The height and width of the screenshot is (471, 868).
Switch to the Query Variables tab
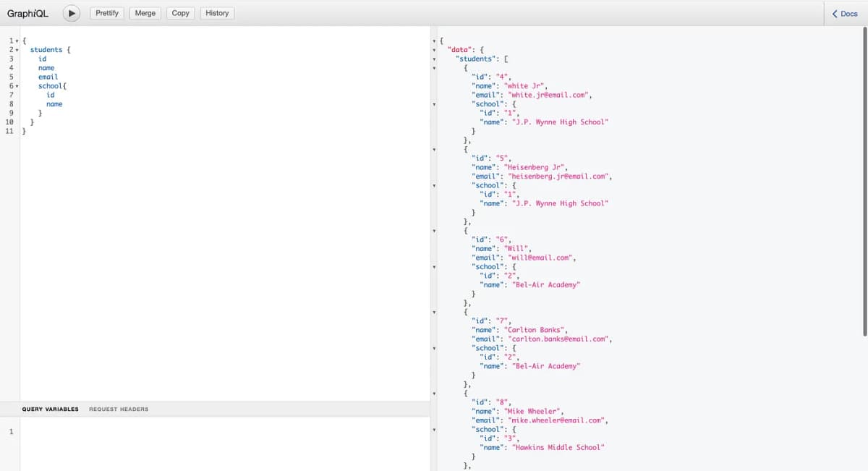pos(51,410)
